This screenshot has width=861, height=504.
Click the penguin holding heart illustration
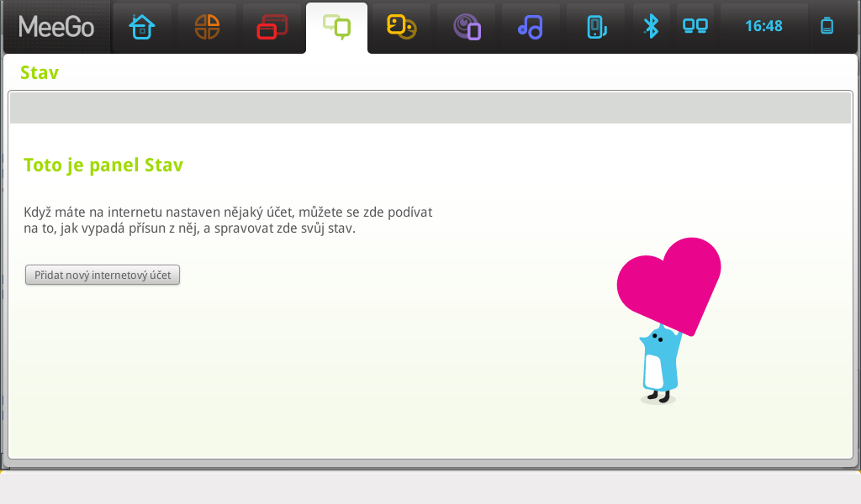668,322
